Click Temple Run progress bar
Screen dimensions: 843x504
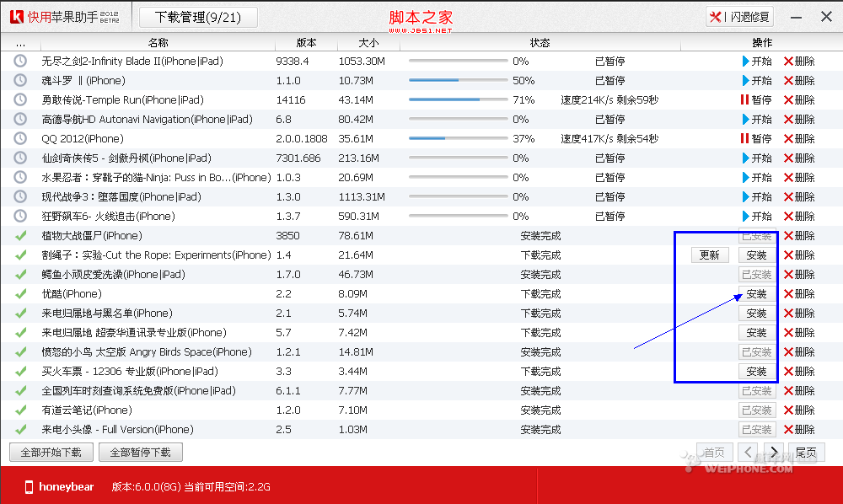(458, 100)
